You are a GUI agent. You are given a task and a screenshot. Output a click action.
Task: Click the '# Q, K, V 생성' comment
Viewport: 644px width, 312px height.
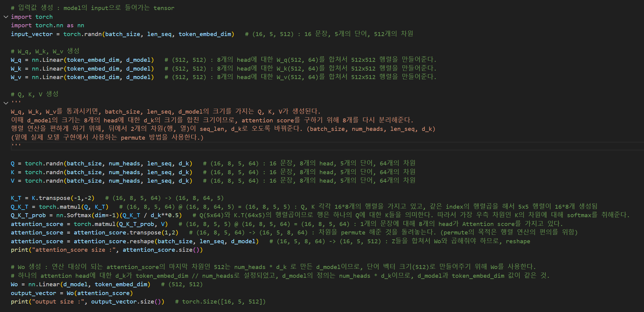point(34,94)
